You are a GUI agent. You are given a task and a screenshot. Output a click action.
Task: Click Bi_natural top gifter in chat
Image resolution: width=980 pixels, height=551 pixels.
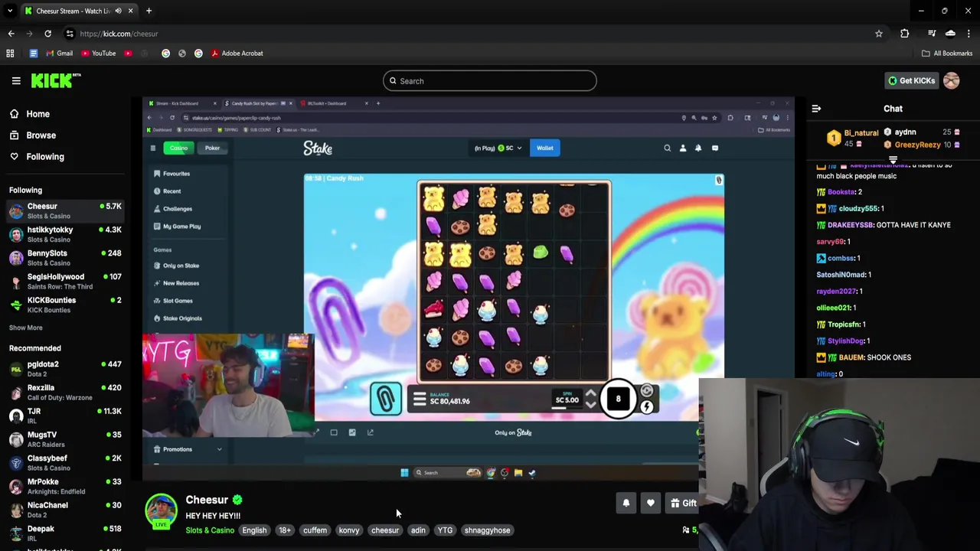tap(861, 133)
